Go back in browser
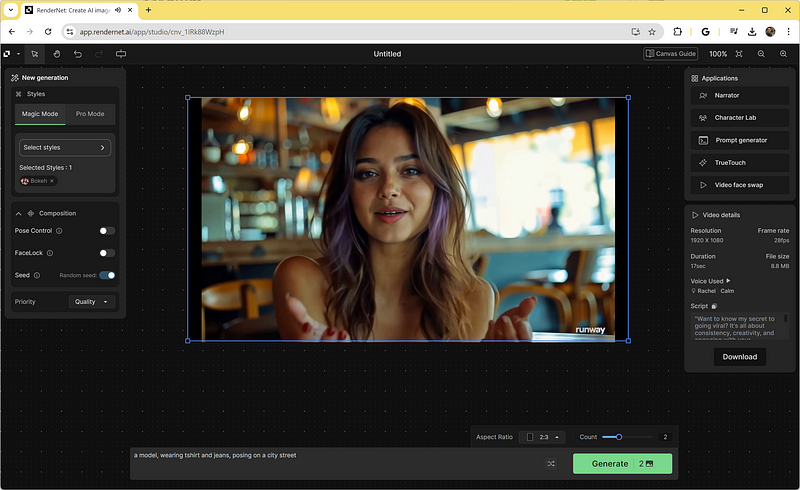This screenshot has width=800, height=490. coord(12,32)
